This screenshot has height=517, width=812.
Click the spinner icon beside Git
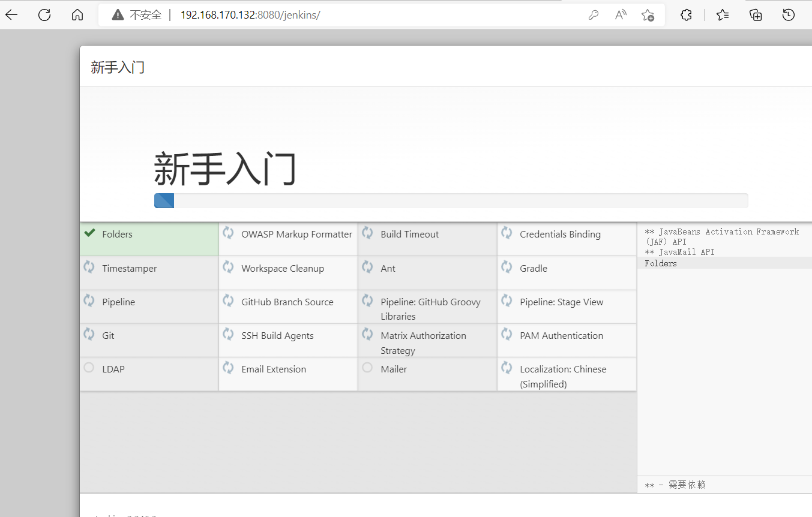click(x=89, y=334)
